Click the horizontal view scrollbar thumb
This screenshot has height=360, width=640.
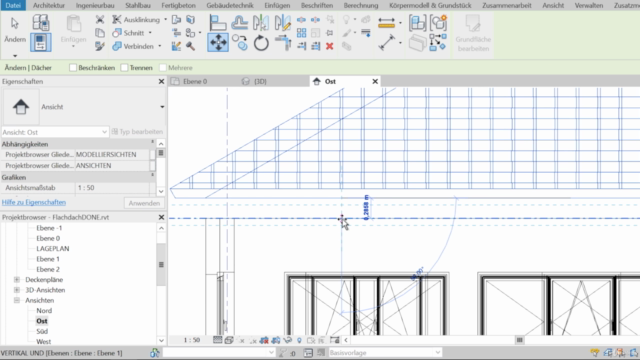(520, 340)
